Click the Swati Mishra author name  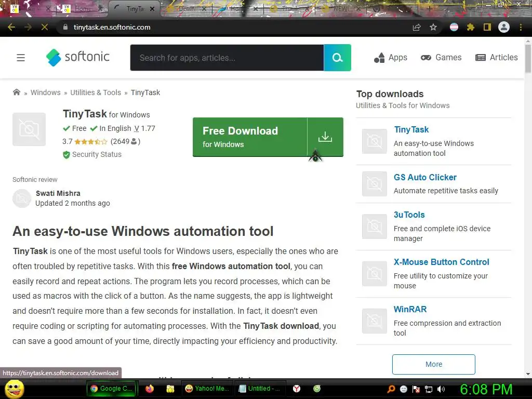tap(58, 193)
